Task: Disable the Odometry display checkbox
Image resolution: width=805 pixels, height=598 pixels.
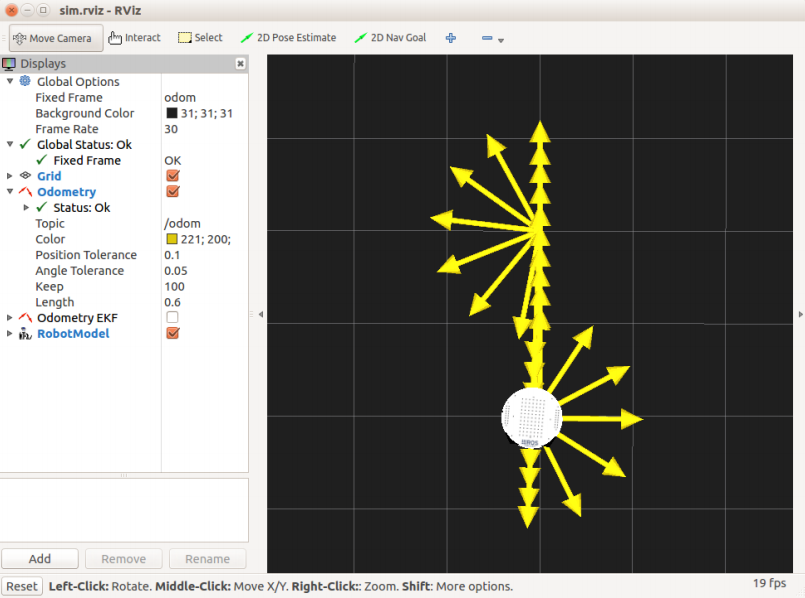Action: click(x=173, y=191)
